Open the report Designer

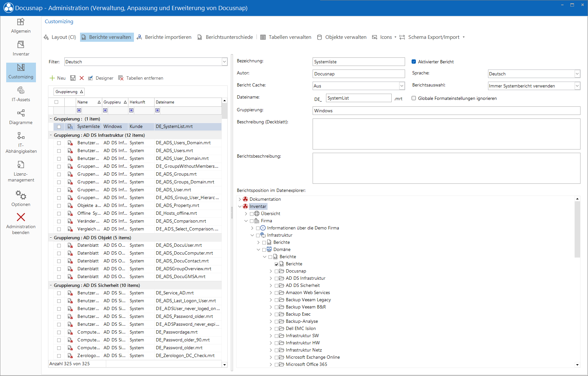101,78
